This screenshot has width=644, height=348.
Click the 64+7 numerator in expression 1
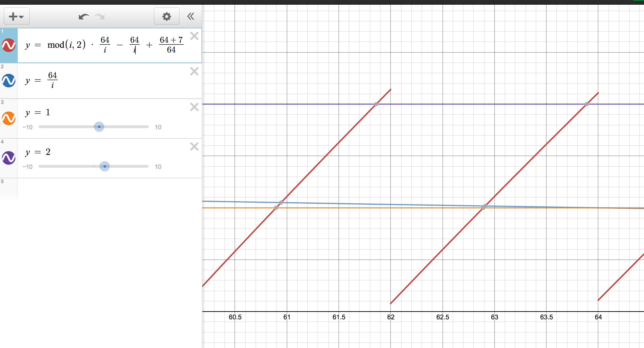[x=171, y=40]
